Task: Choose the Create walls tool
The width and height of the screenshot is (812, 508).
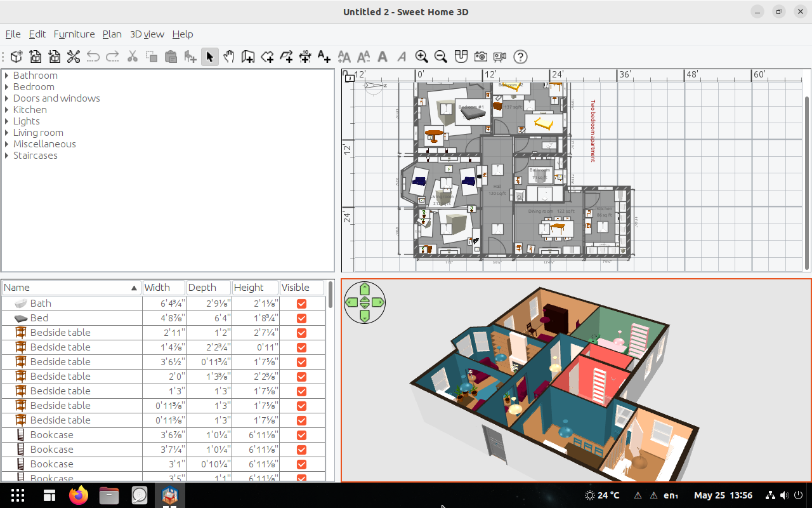Action: click(x=248, y=57)
